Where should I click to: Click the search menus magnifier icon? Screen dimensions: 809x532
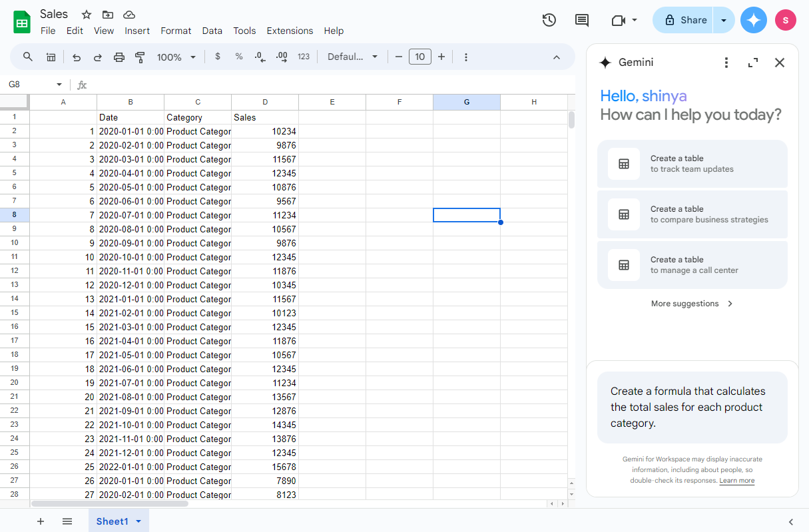pyautogui.click(x=28, y=57)
